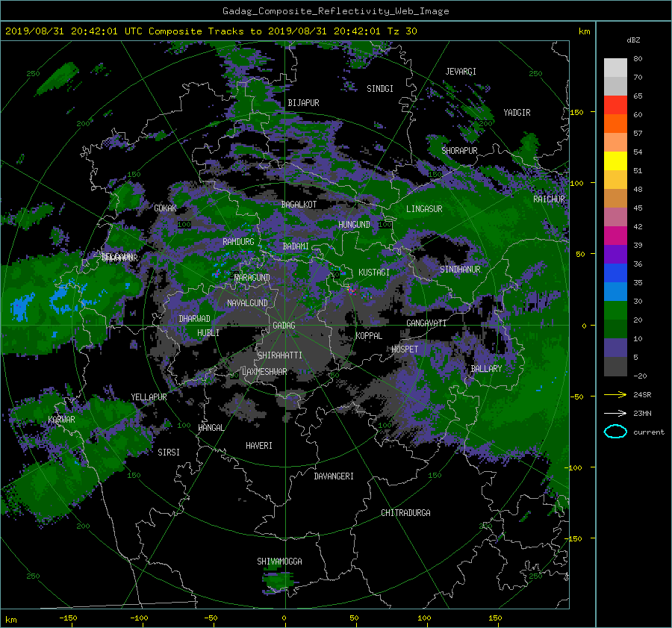672x628 pixels.
Task: Click the yellow 24SR track arrow in legend
Action: click(615, 394)
